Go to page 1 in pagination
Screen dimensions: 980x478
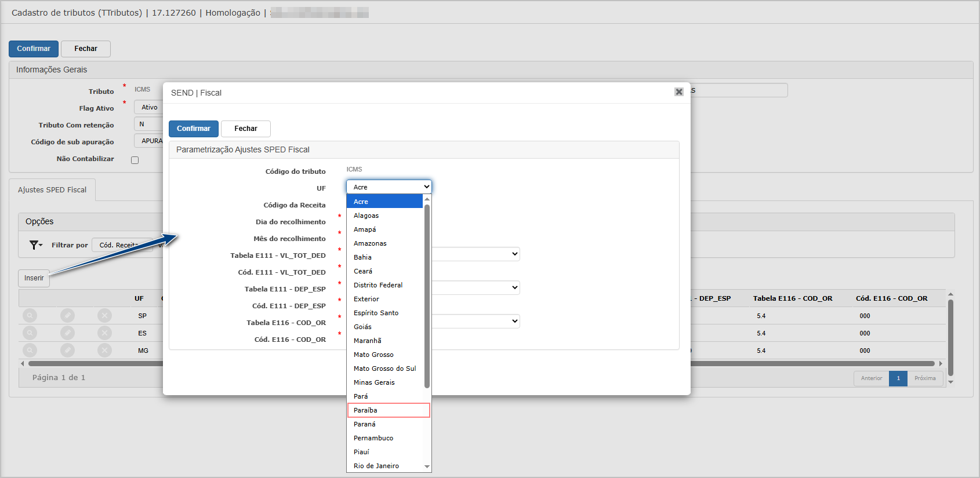[898, 378]
